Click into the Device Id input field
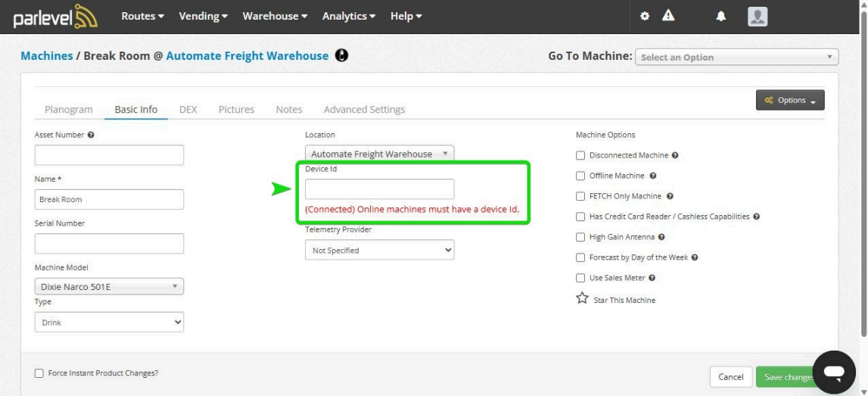Viewport: 868px width, 396px height. (x=379, y=189)
